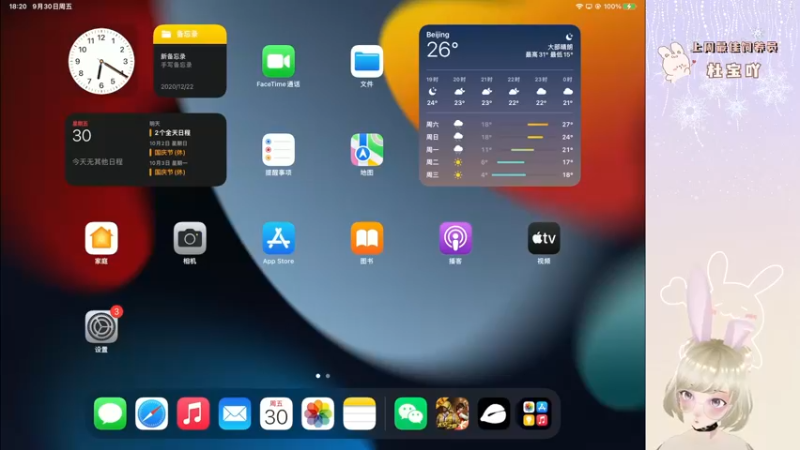Open the calendar widget showing 30
This screenshot has width=800, height=450.
[145, 149]
